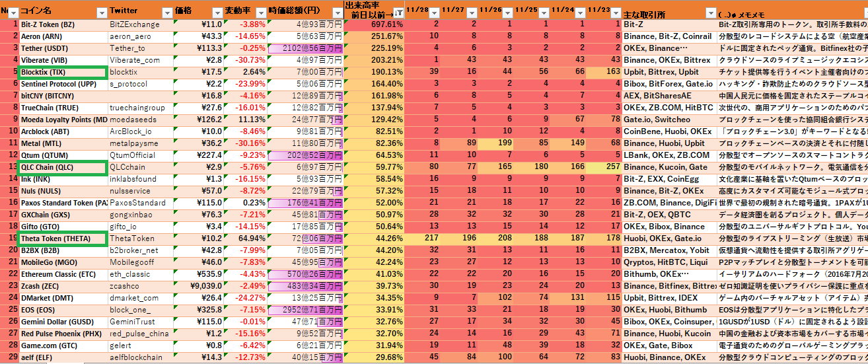This screenshot has height=364, width=868.
Task: Select the 64.94% Theta change rate cell
Action: click(246, 238)
